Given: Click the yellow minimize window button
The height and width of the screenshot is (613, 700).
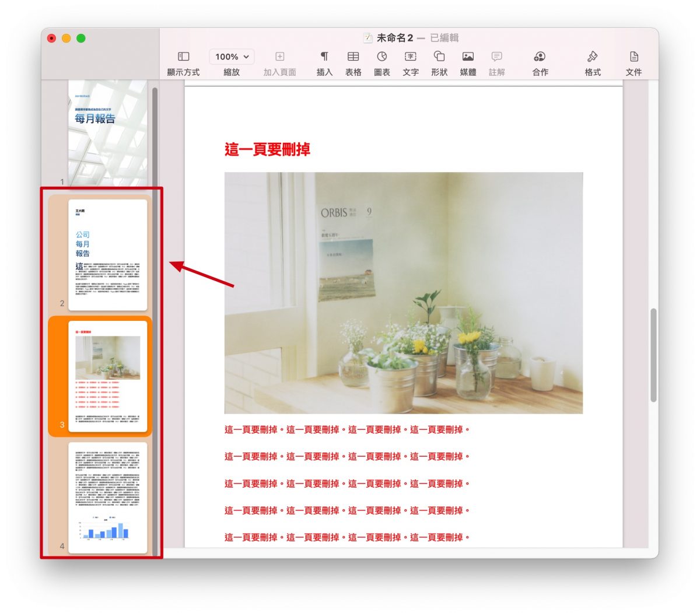Looking at the screenshot, I should [x=66, y=38].
